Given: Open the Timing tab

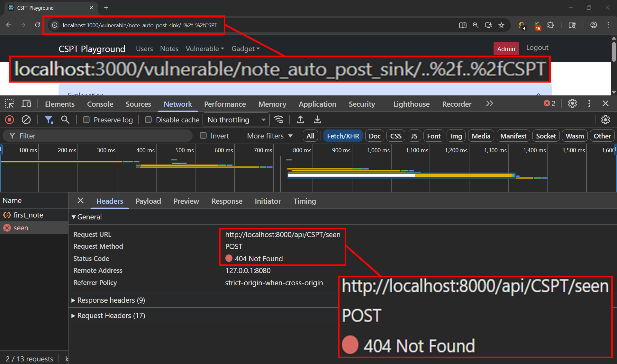Looking at the screenshot, I should (304, 201).
